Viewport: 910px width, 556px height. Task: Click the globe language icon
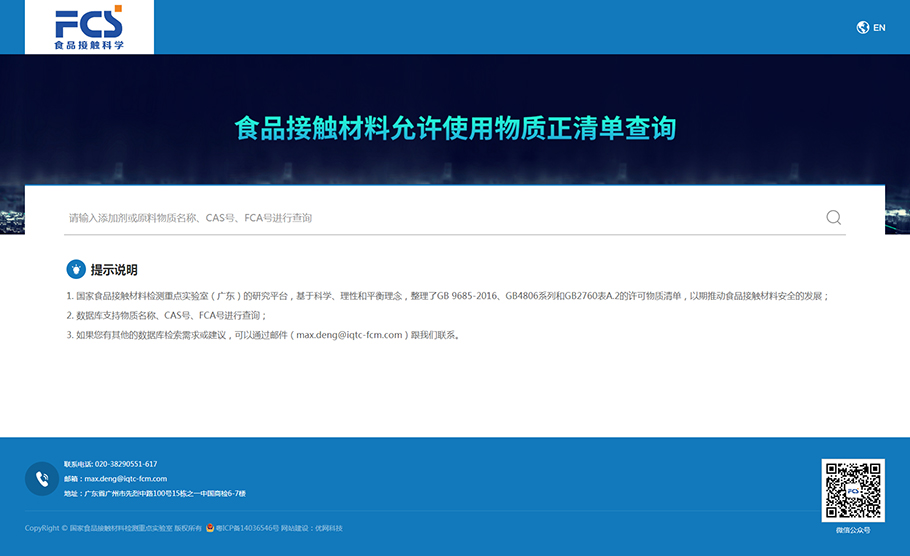[863, 28]
